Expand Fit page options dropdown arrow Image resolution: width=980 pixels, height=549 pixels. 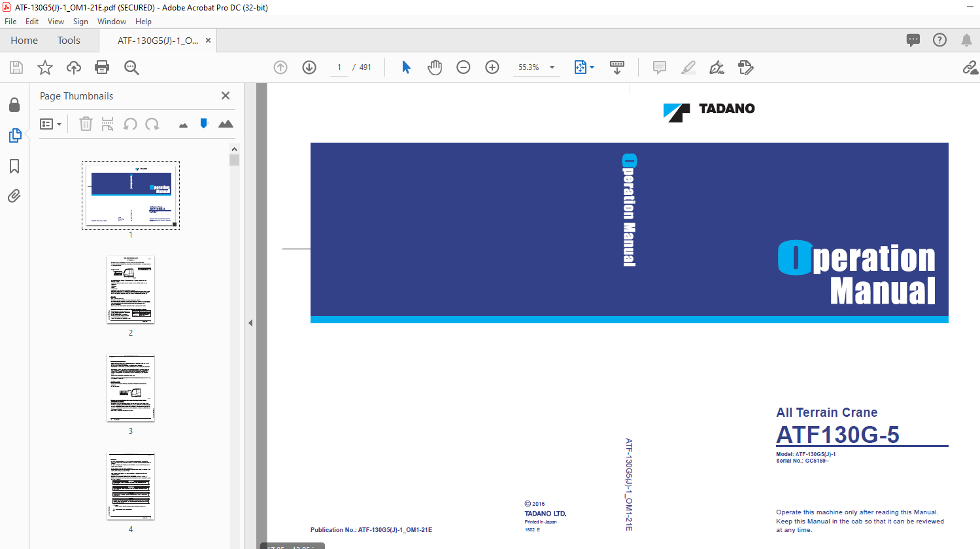click(x=592, y=67)
